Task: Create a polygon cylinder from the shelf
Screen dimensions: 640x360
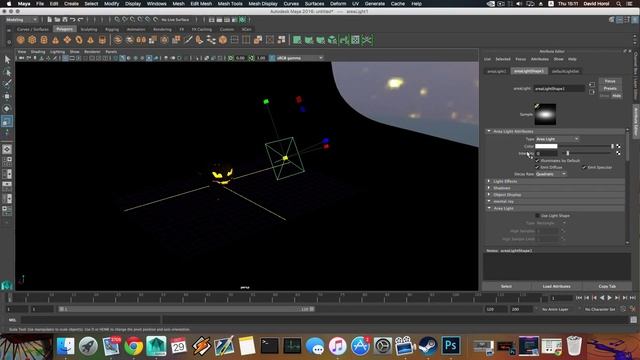Action: pyautogui.click(x=44, y=40)
